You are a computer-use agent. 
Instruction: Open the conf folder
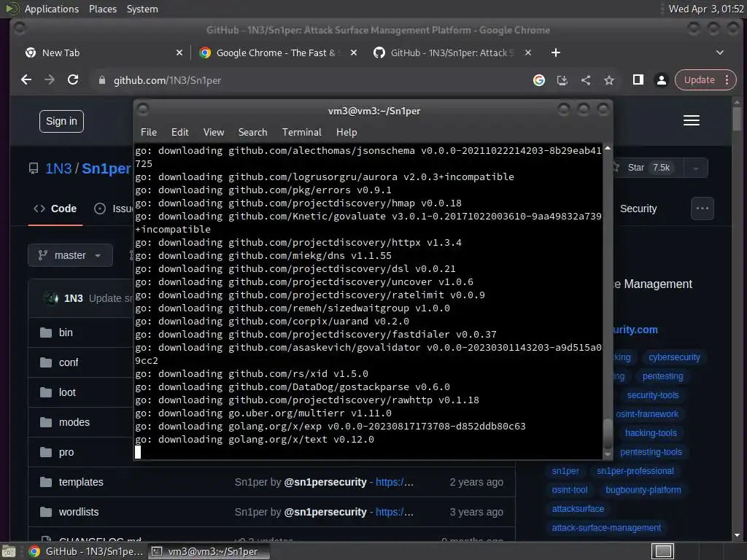[x=69, y=362]
